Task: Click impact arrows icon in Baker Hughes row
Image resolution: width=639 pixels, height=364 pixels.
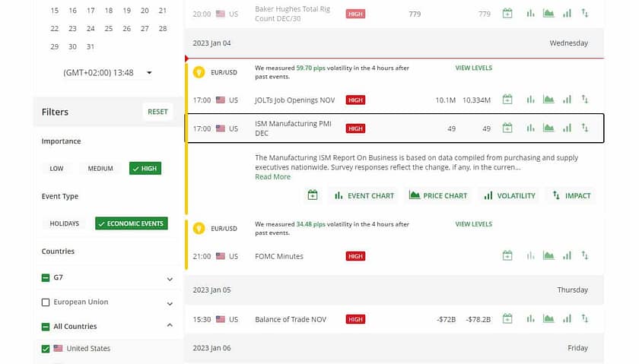Action: pyautogui.click(x=585, y=14)
